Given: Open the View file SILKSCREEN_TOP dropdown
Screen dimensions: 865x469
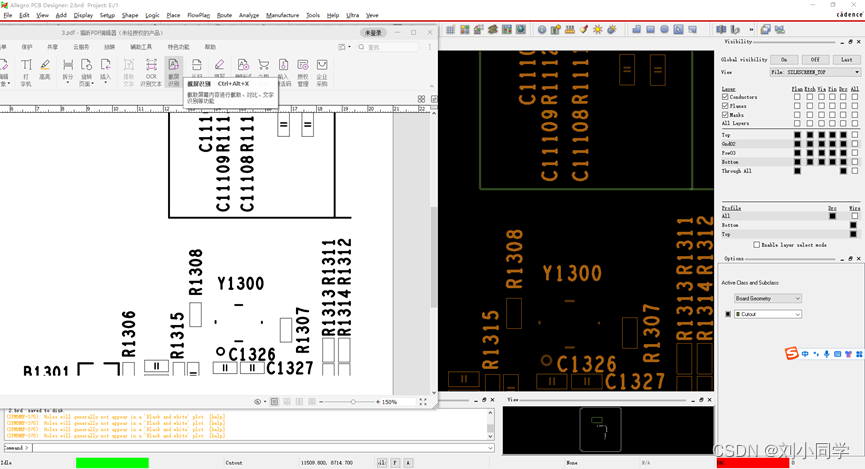Looking at the screenshot, I should 815,72.
